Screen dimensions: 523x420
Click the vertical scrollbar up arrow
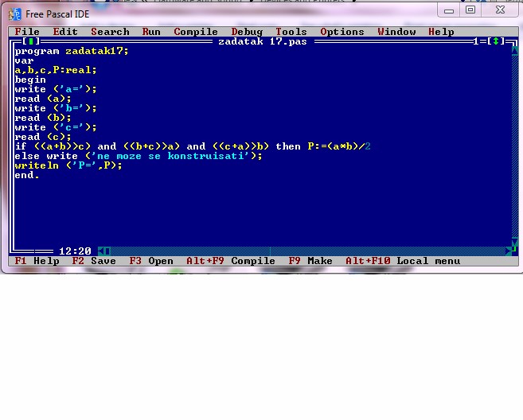(x=515, y=51)
